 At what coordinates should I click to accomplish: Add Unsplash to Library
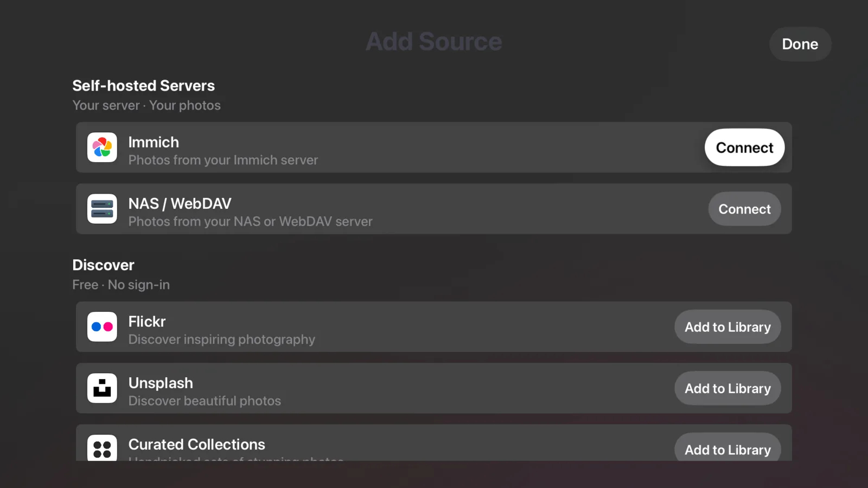(x=727, y=388)
